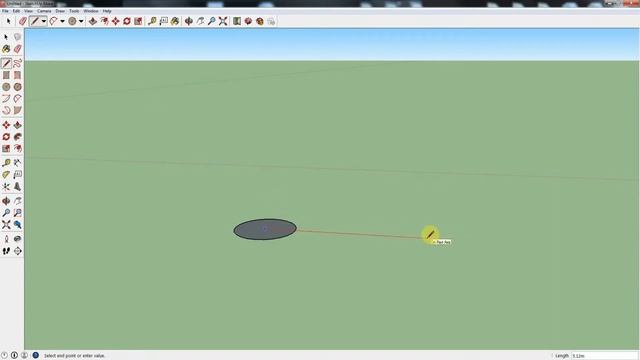Choose the Arc tool in the top toolbar
Viewport: 640px width, 360px height.
[x=53, y=21]
